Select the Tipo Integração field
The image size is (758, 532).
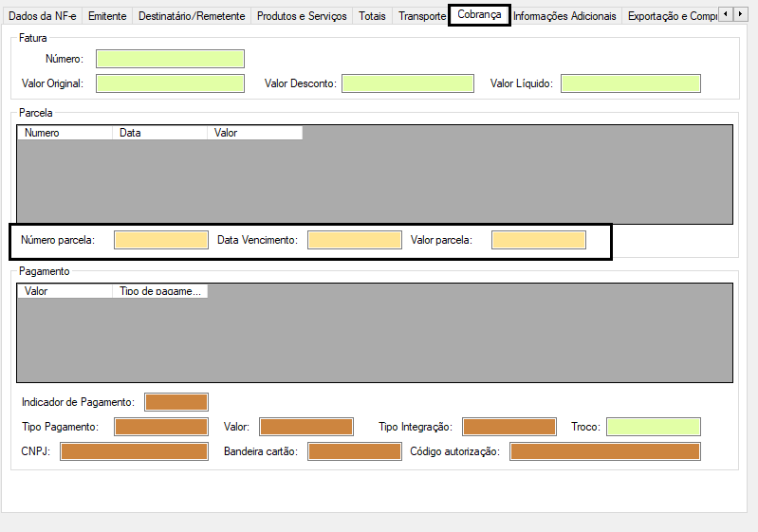point(509,427)
